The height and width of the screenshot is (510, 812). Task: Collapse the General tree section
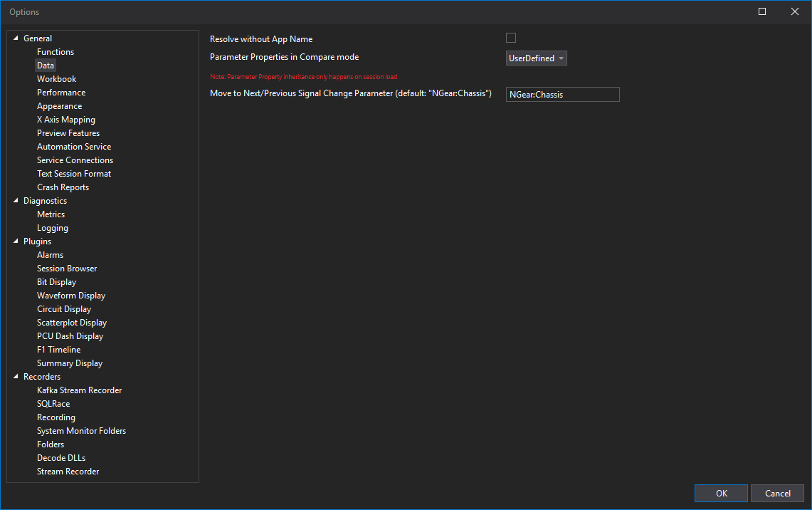16,38
